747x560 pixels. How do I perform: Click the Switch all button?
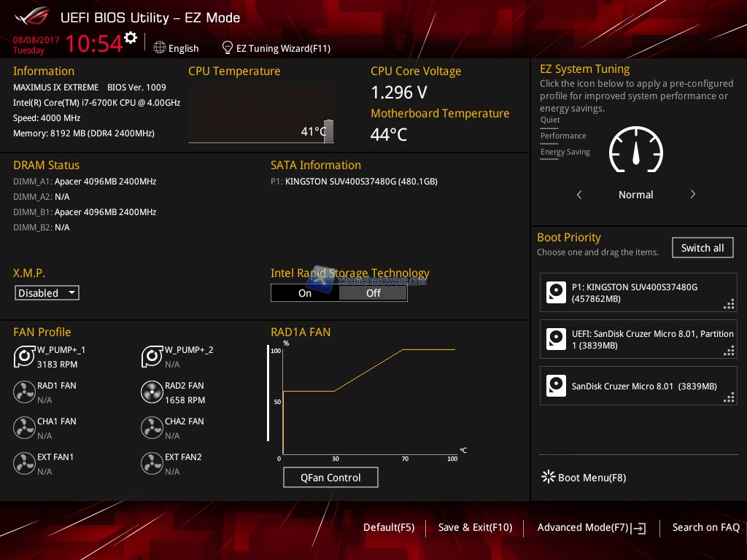point(702,248)
